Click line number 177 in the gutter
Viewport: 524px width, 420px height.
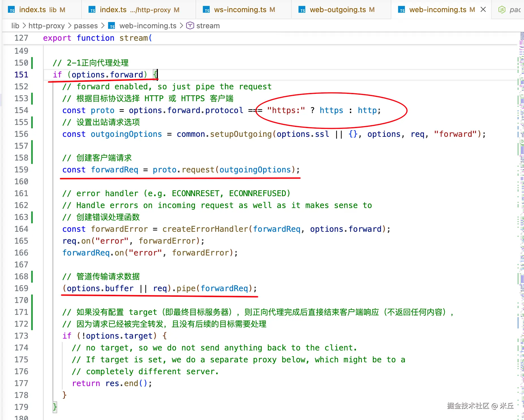(x=22, y=383)
